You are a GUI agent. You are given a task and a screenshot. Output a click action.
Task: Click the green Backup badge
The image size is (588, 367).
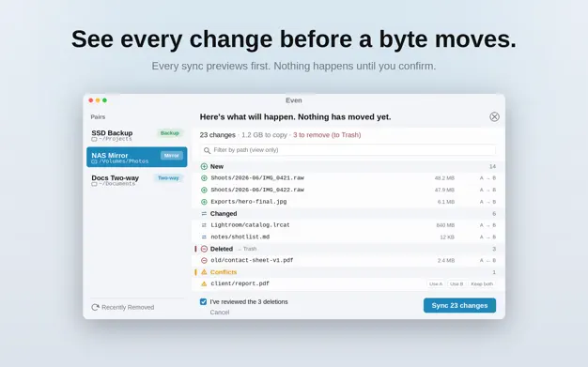[169, 133]
